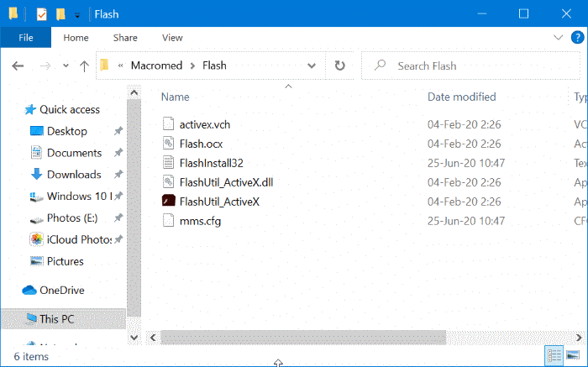588x367 pixels.
Task: Click the pin icon next to Documents
Action: click(118, 153)
